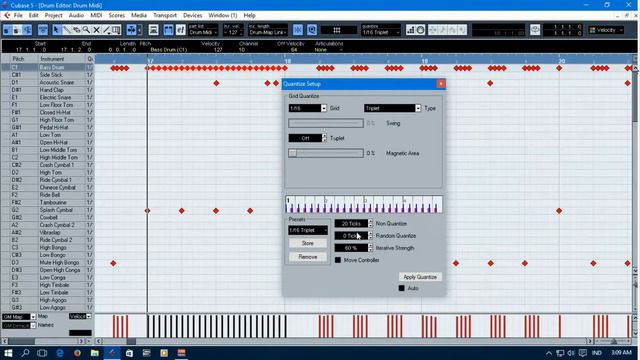640x360 pixels.
Task: Select the Zoom magnifier tool
Action: 87,30
